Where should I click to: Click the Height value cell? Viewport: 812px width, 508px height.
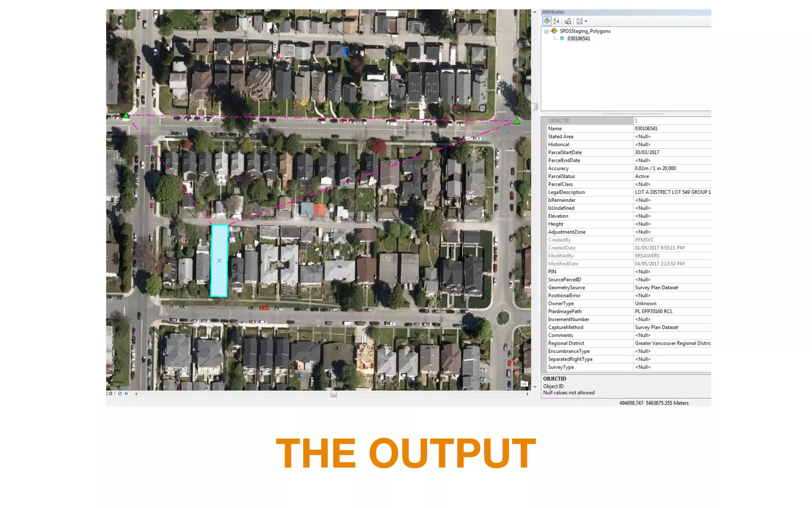[672, 224]
